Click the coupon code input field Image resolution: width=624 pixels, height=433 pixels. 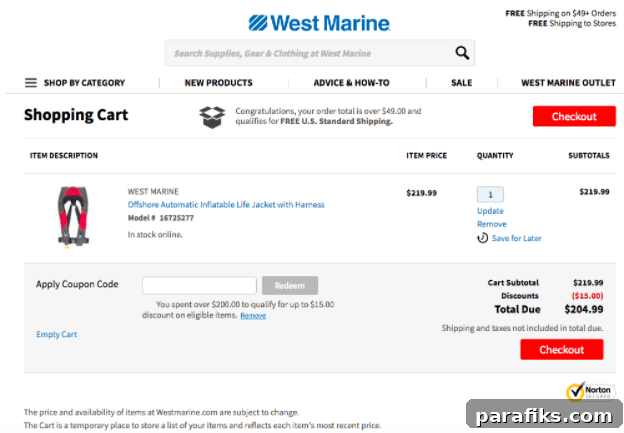(x=199, y=285)
